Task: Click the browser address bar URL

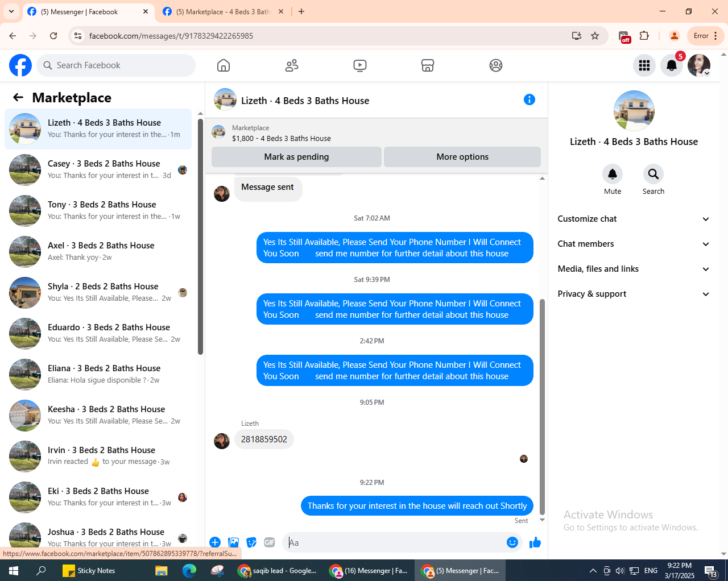Action: 171,36
